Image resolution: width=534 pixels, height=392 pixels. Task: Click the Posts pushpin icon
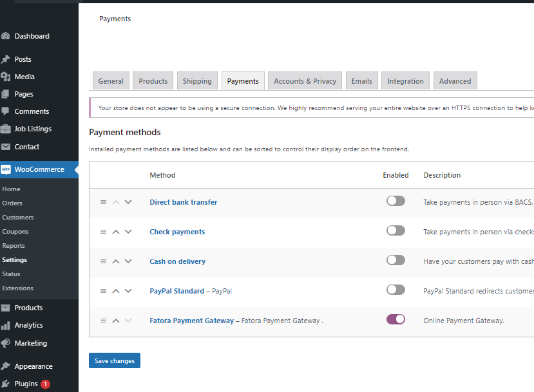tap(5, 59)
